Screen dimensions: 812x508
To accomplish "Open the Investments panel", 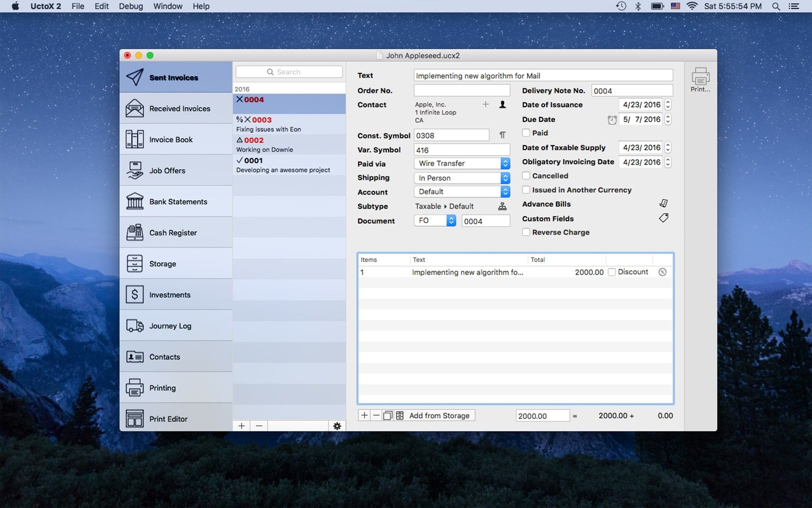I will [x=170, y=294].
